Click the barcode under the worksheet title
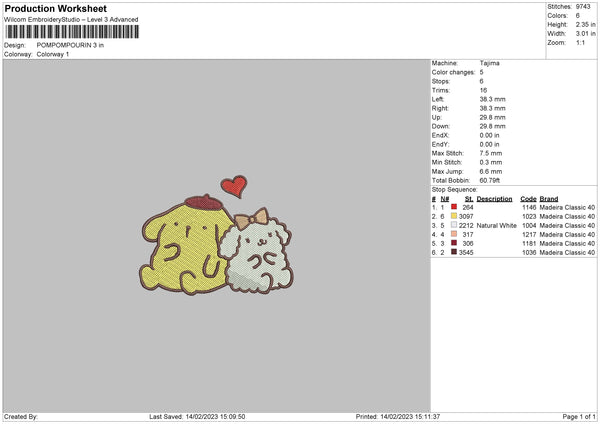600x424 pixels. pos(72,32)
